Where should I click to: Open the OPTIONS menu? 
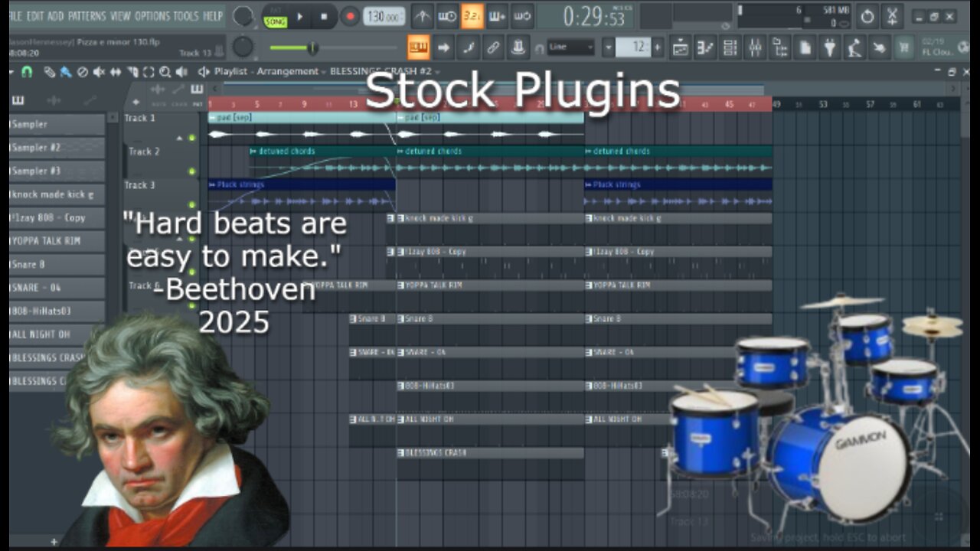point(152,16)
